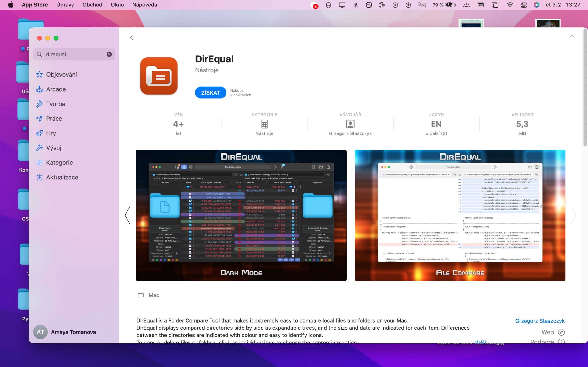
Task: Go back with the back chevron
Action: [131, 38]
